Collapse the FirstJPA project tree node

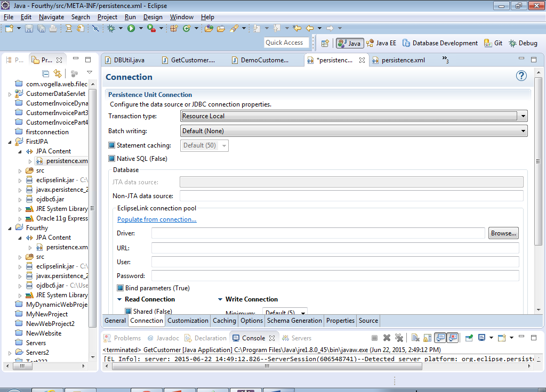pyautogui.click(x=10, y=142)
